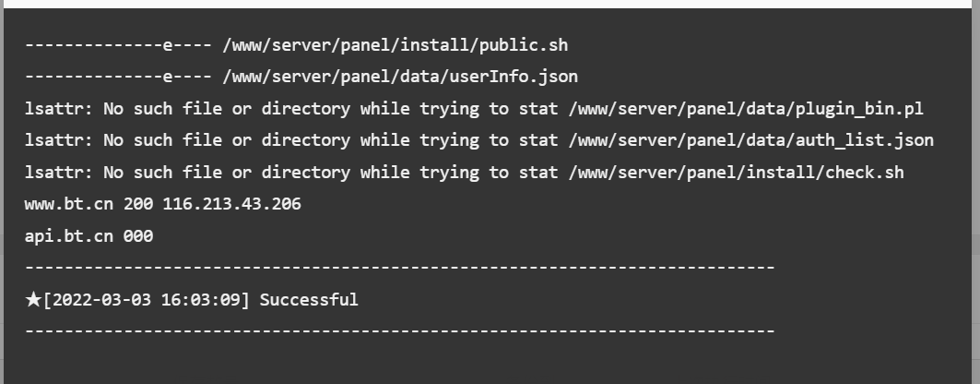Click the timestamp 2022-03-03 16:03:09
This screenshot has height=384, width=980.
click(147, 300)
